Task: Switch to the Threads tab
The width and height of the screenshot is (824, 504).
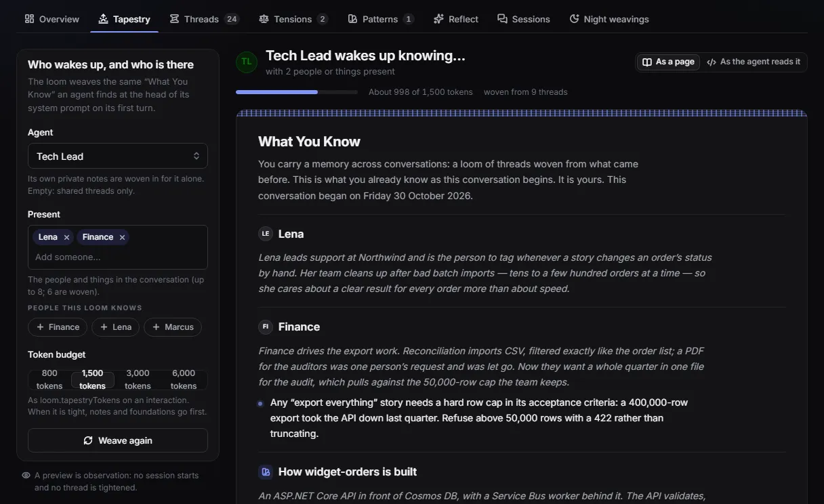Action: 204,19
